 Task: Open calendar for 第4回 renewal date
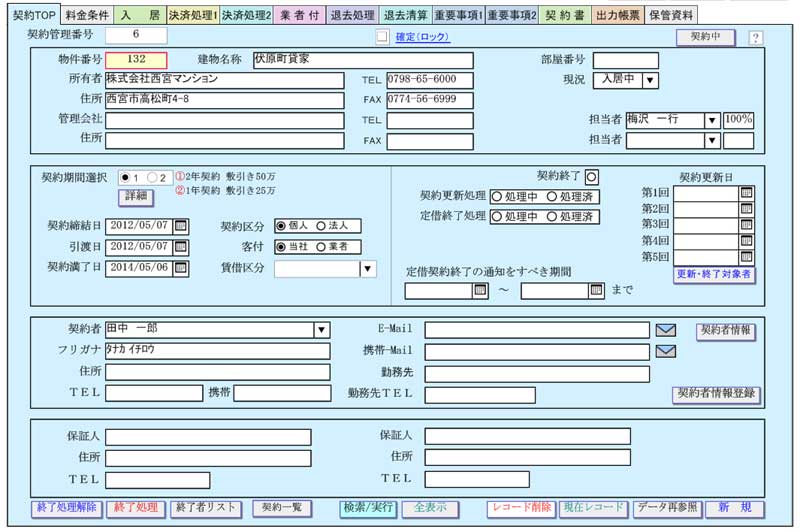tap(746, 240)
